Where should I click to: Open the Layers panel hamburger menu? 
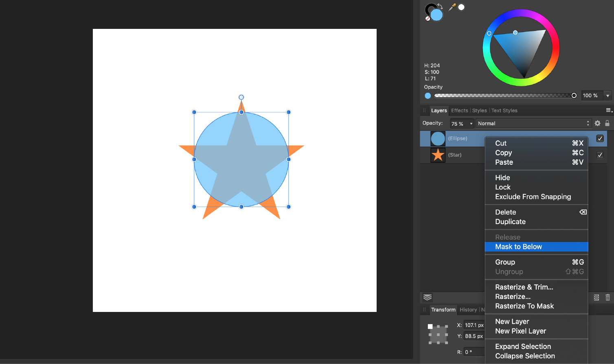(609, 110)
